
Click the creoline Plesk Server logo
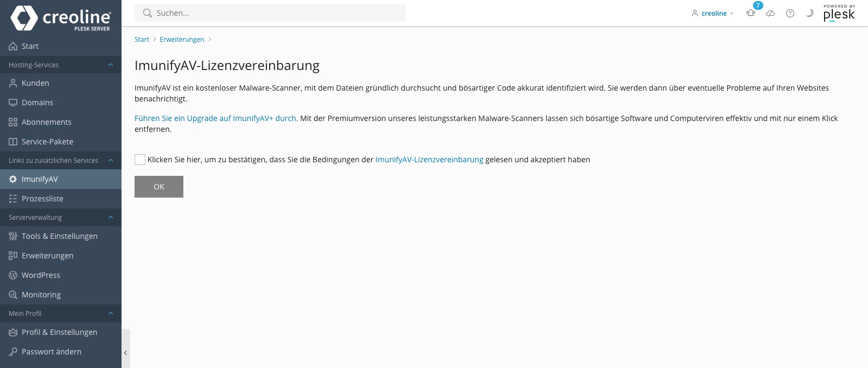[61, 18]
